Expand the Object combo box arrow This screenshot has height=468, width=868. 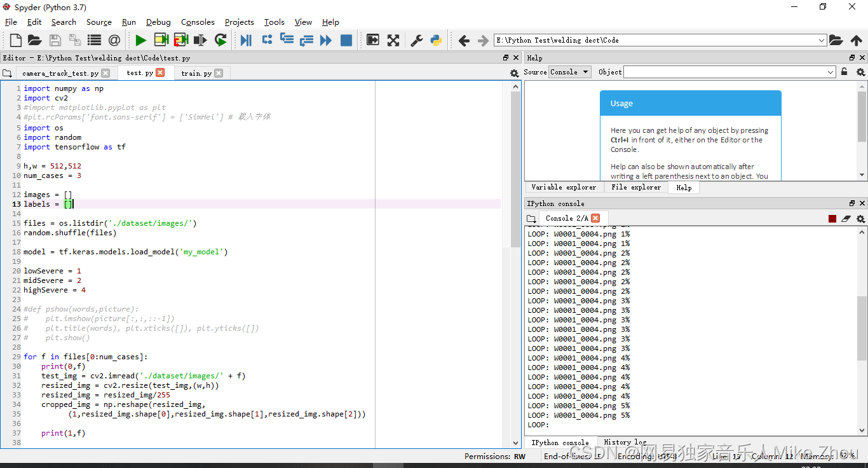(x=831, y=72)
